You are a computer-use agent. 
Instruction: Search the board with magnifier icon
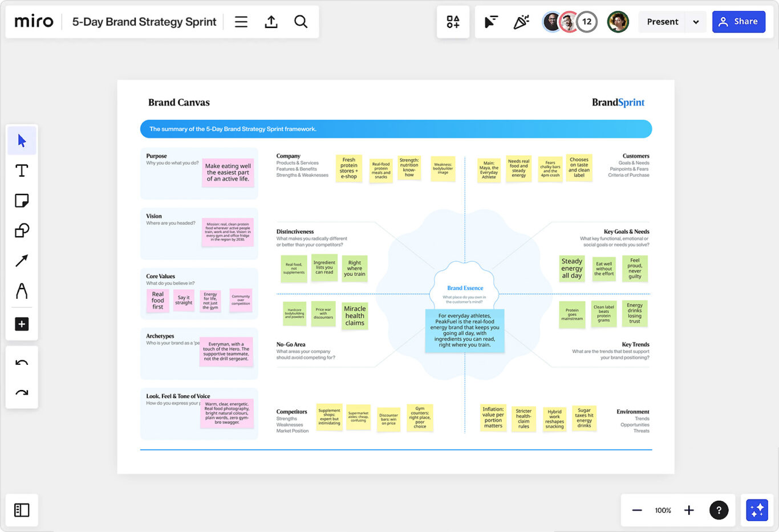301,22
